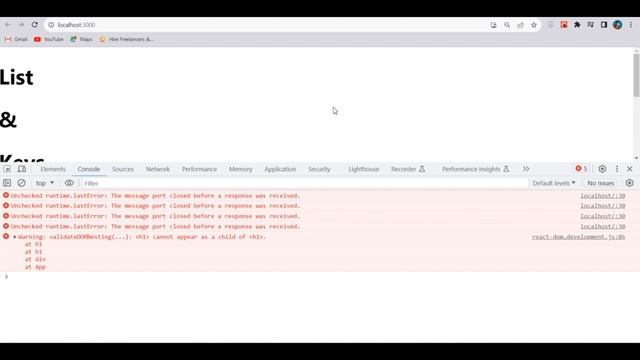Open the browser side panel
Screen dimensions: 640x360
pos(604,25)
